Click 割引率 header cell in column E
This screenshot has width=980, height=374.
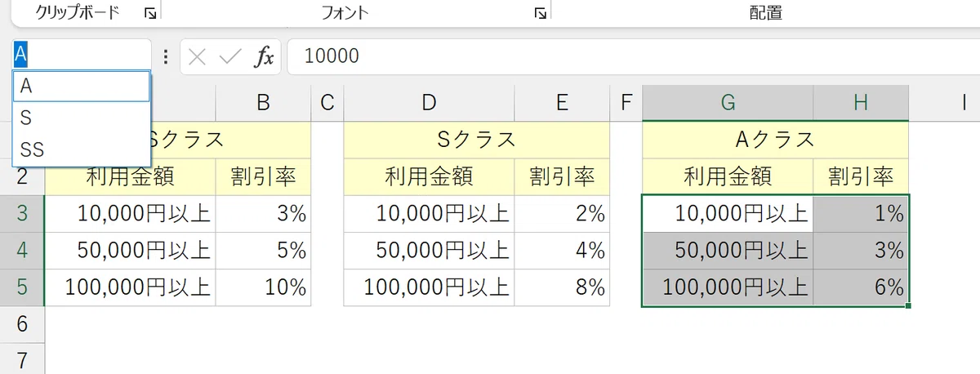coord(562,176)
